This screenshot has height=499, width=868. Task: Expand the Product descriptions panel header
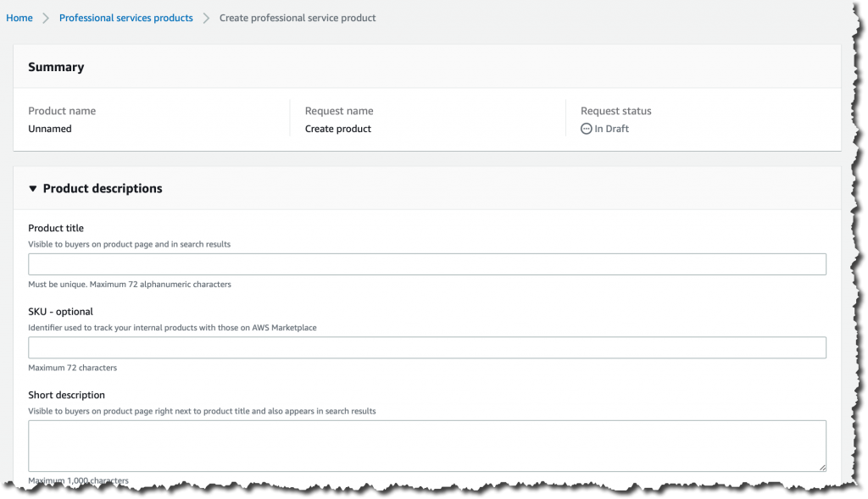coord(102,188)
